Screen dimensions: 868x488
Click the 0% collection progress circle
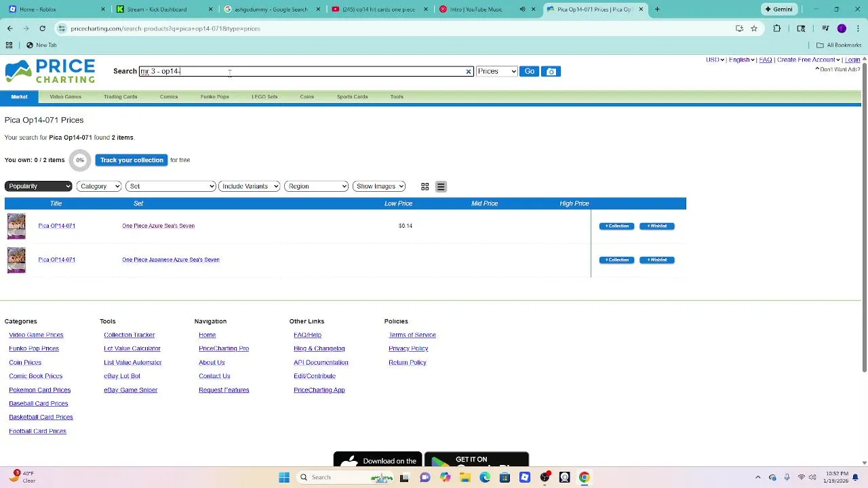point(80,161)
